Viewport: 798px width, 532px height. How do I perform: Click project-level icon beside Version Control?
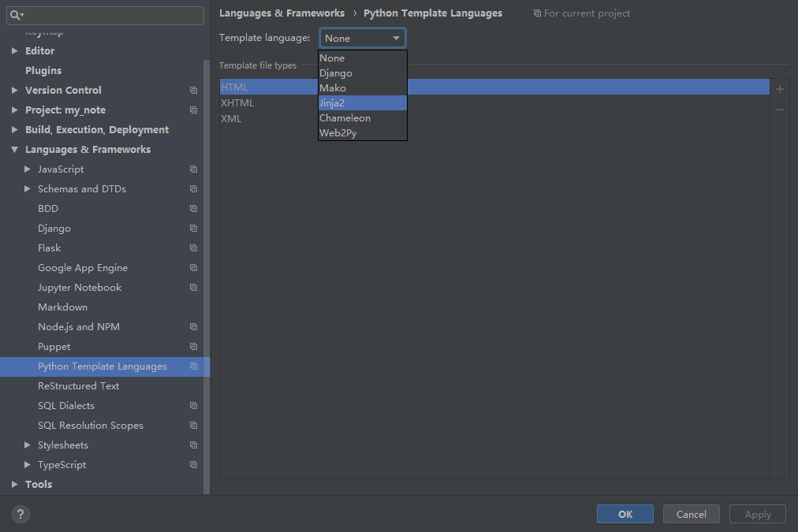[193, 90]
